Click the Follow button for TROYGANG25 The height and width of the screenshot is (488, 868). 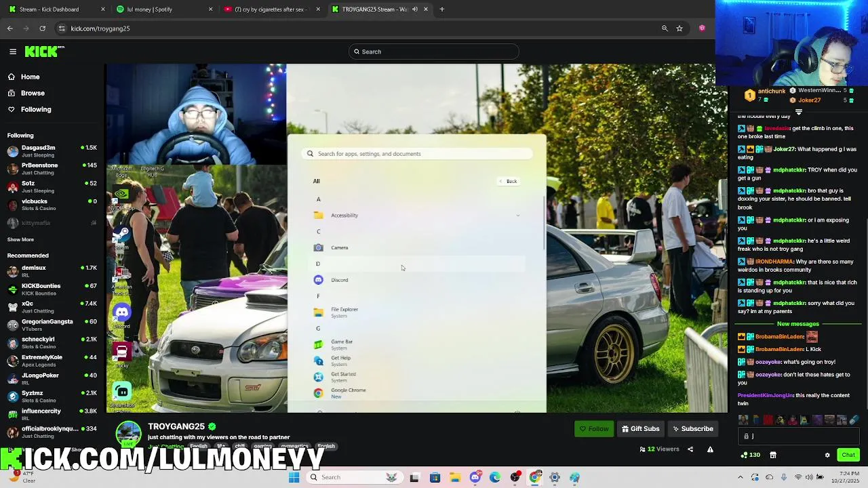(594, 428)
